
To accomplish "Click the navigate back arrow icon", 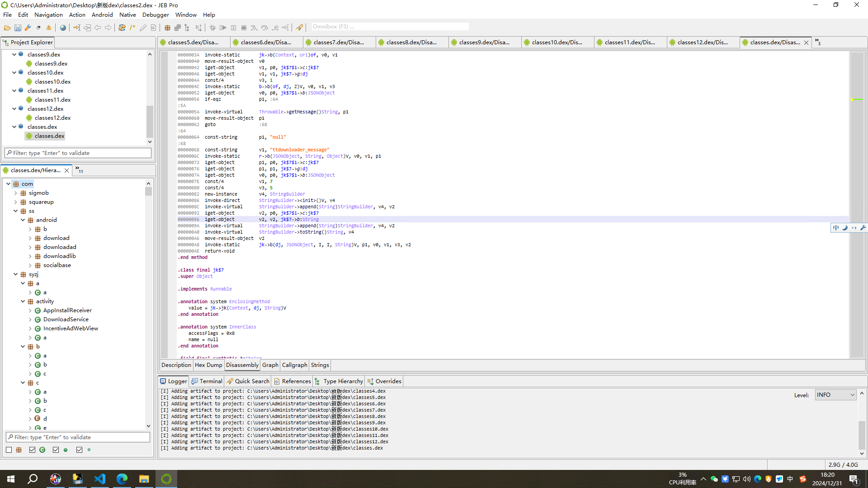I will pos(98,28).
